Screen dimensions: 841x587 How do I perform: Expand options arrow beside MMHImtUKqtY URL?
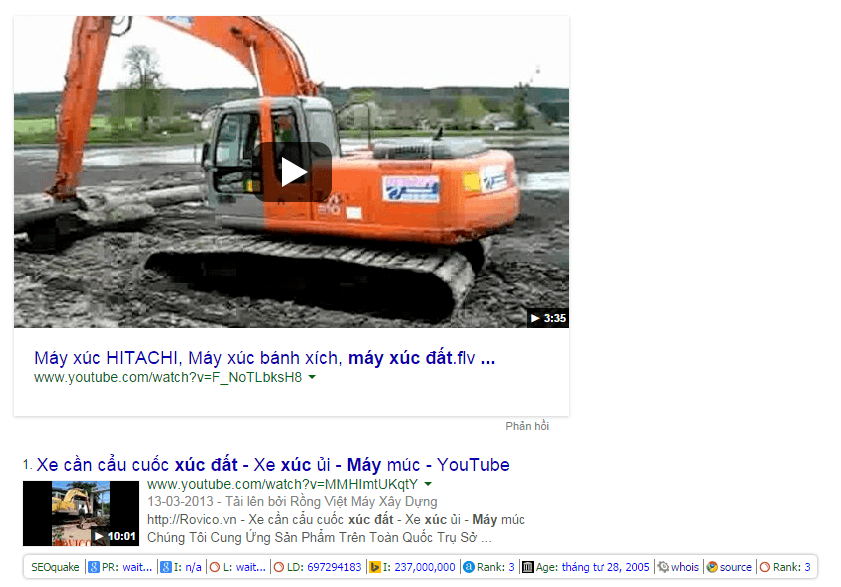428,484
